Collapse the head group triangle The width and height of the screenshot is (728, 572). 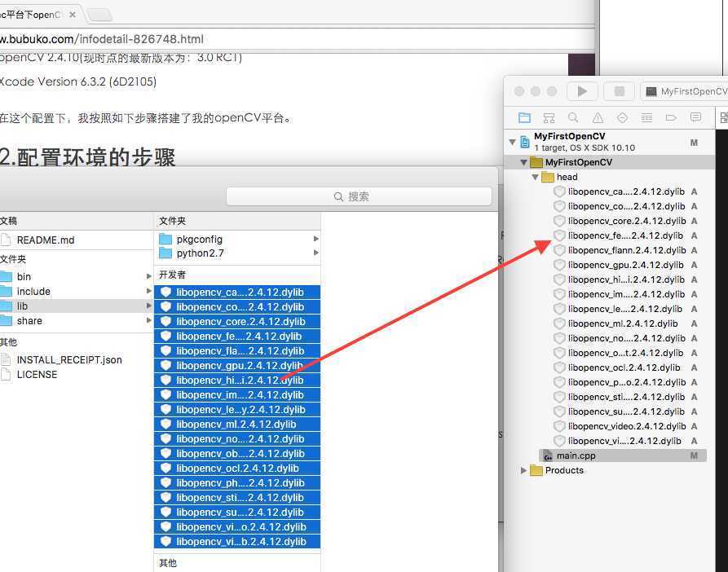coord(536,177)
